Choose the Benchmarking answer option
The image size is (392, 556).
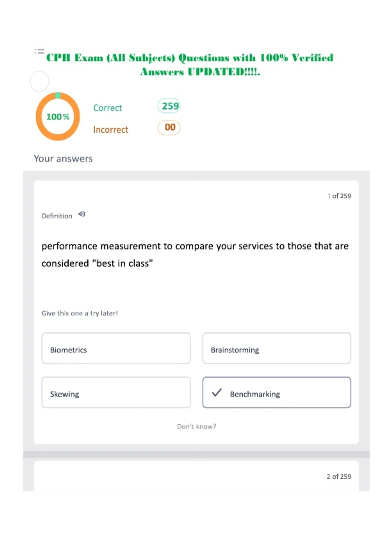tap(277, 392)
